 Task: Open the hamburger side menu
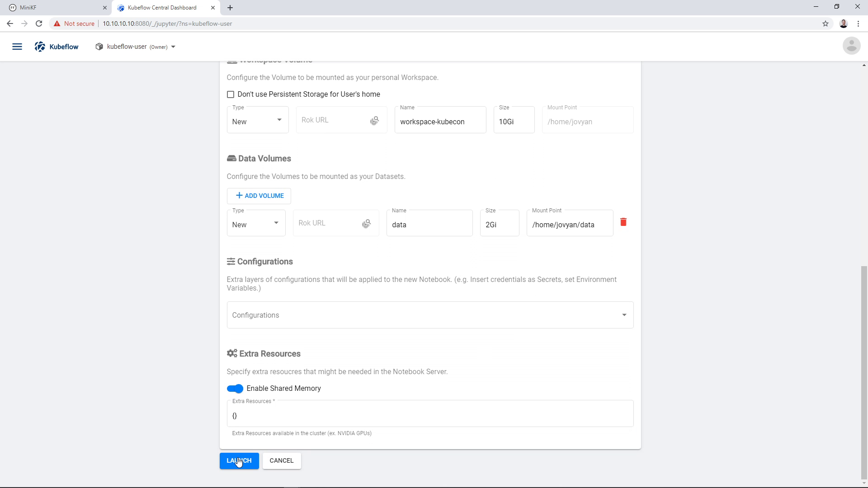click(17, 47)
